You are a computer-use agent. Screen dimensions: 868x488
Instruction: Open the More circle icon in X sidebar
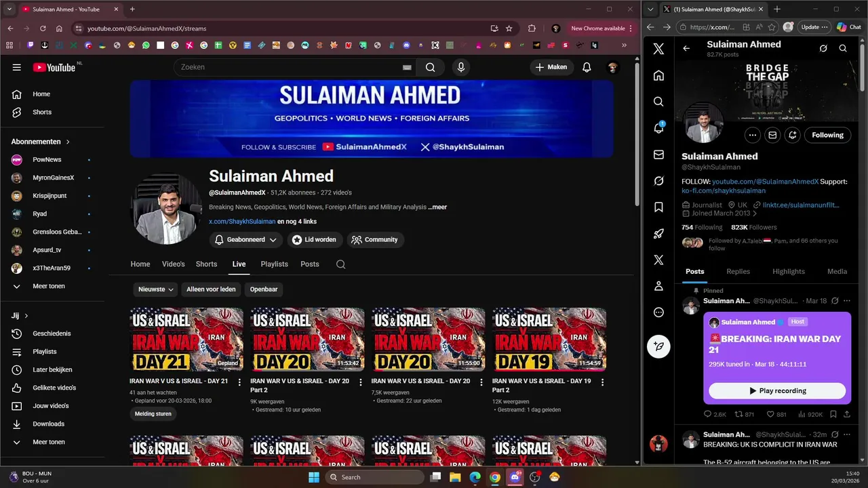(658, 312)
